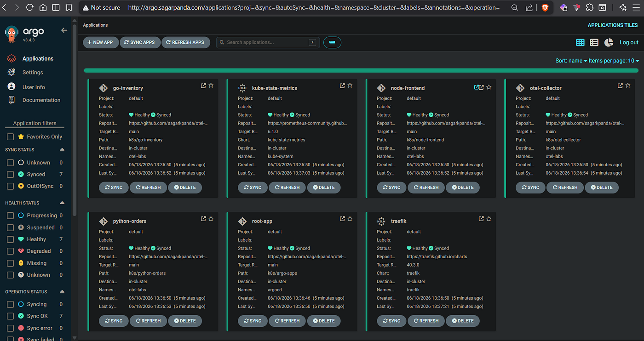644x341 pixels.
Task: Collapse sidebar with the back arrow
Action: point(64,30)
